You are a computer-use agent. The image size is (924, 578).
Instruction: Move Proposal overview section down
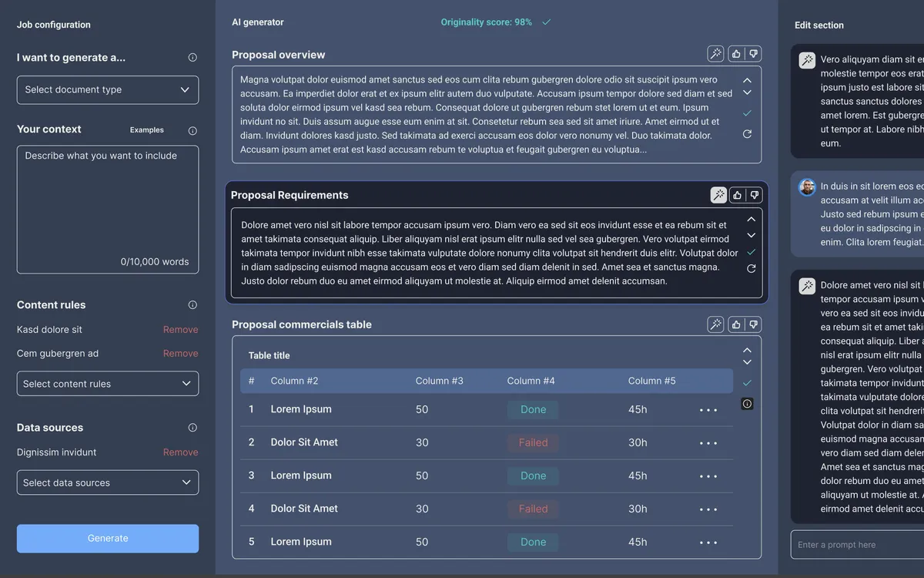coord(747,92)
